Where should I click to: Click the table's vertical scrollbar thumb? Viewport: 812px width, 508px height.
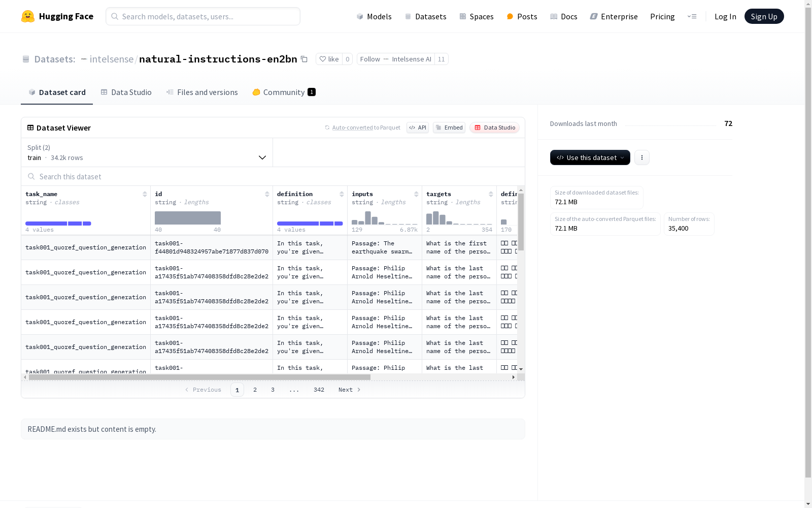click(x=521, y=222)
